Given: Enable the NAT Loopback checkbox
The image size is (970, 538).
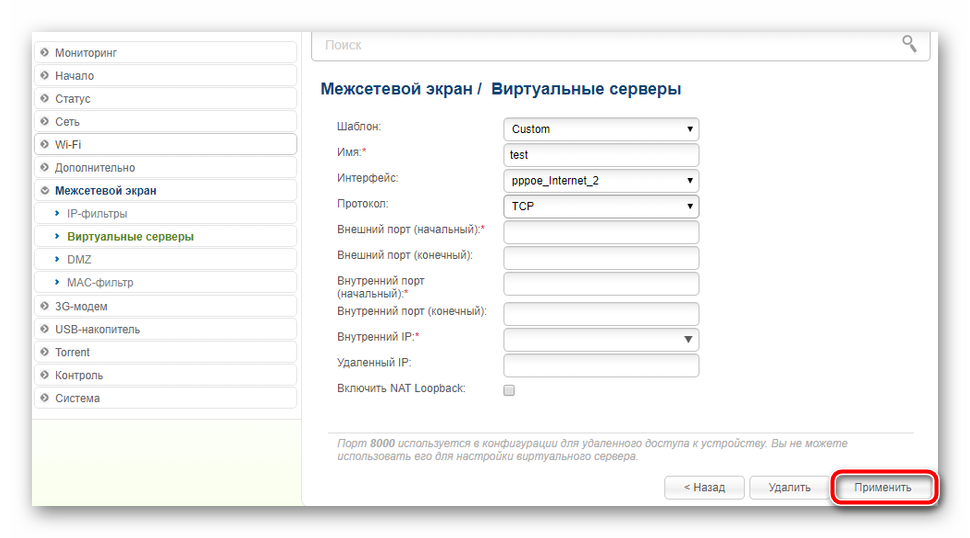Looking at the screenshot, I should [x=509, y=390].
